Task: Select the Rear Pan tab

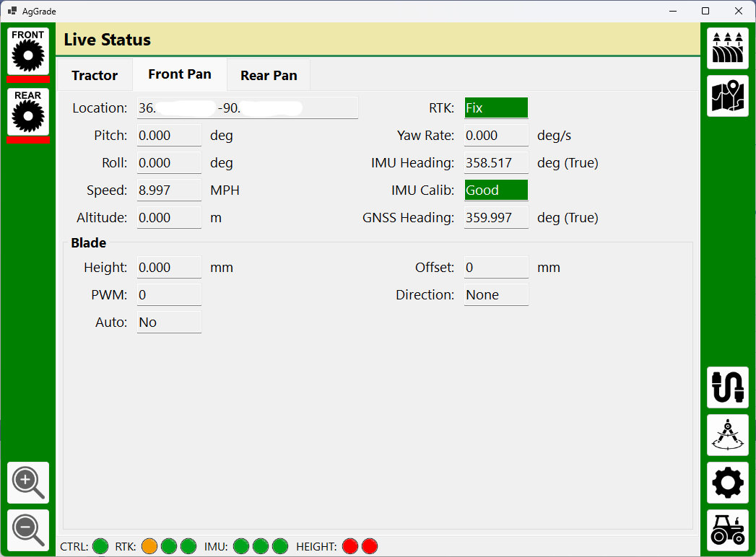Action: coord(269,75)
